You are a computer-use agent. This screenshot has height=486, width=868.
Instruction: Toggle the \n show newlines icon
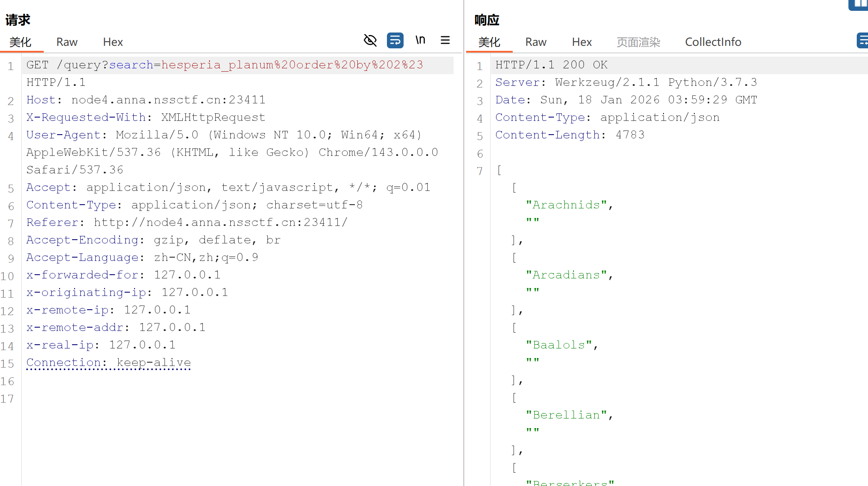(420, 40)
